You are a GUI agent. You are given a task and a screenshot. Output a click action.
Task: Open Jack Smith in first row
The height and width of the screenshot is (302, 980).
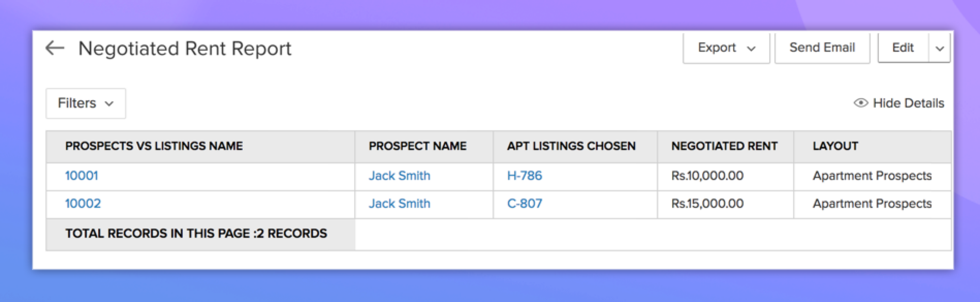399,176
